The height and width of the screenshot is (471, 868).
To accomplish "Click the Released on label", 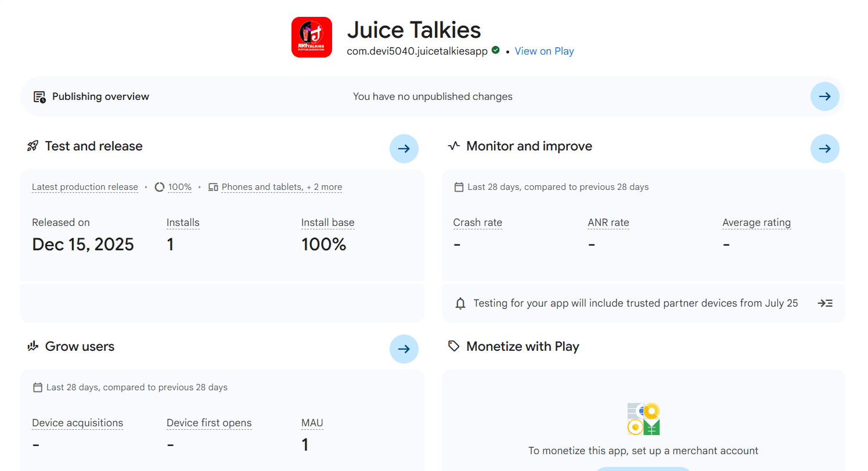I will coord(61,222).
